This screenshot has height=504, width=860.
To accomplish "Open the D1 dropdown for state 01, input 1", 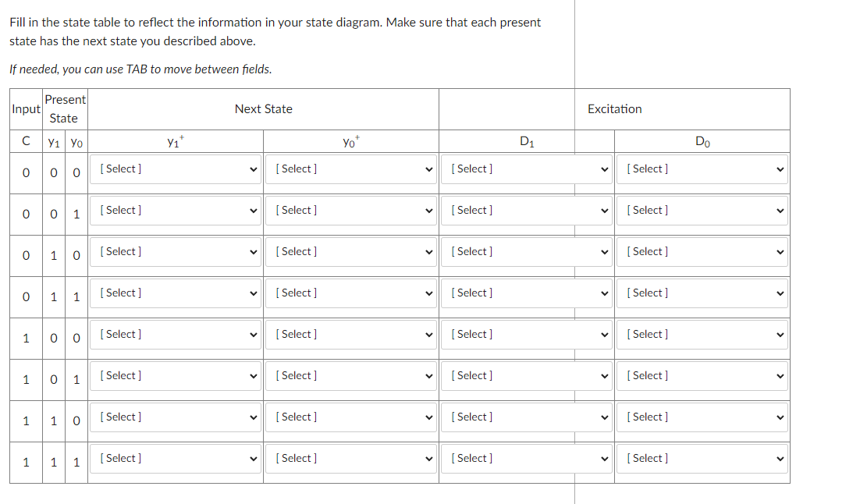I will [527, 375].
